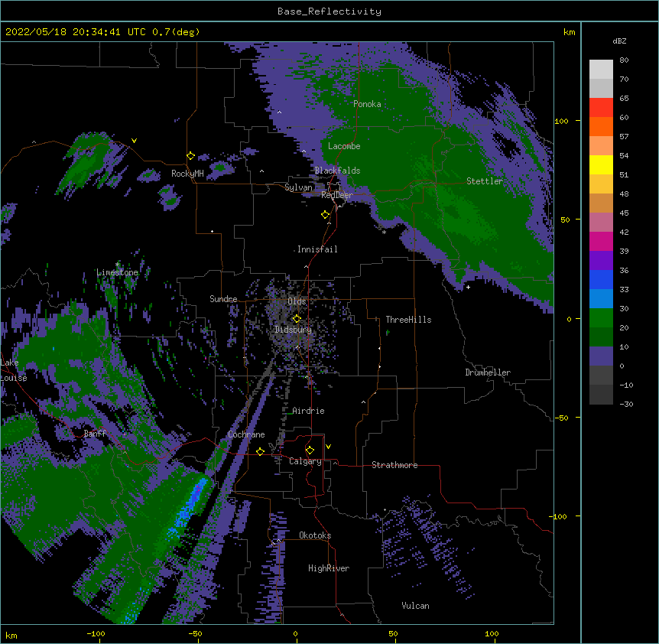Click the Base_Reflectivity title text
This screenshot has width=659, height=644.
point(329,11)
